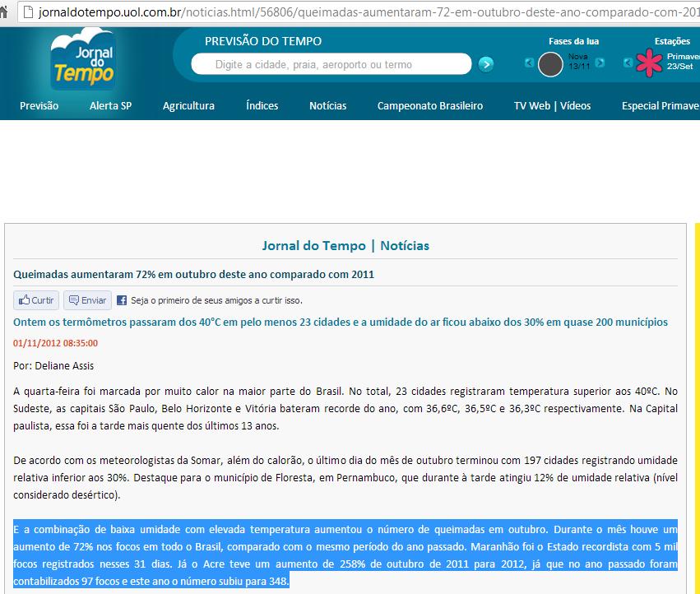Go to previous moon phase arrow

(529, 63)
